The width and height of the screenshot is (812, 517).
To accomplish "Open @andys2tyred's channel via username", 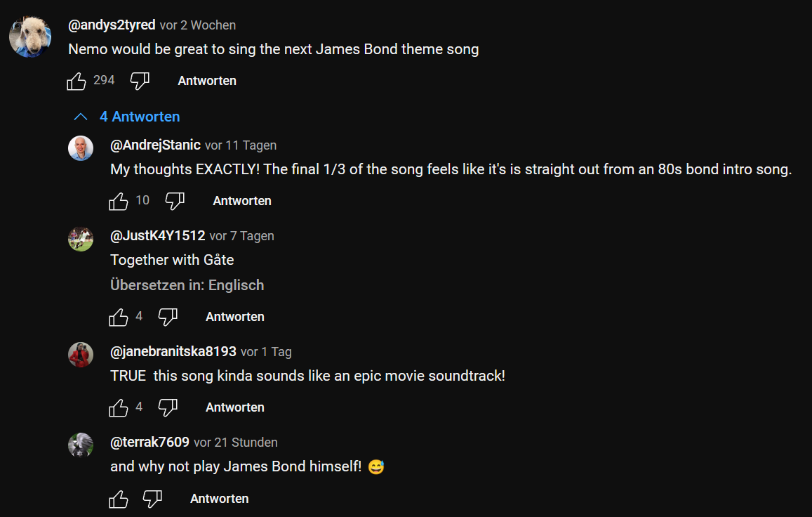I will point(112,25).
